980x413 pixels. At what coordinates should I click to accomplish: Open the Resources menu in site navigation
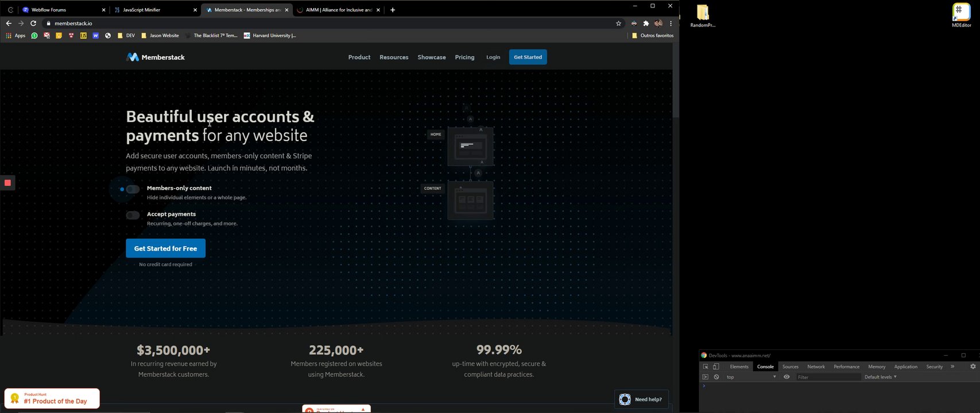pyautogui.click(x=394, y=57)
